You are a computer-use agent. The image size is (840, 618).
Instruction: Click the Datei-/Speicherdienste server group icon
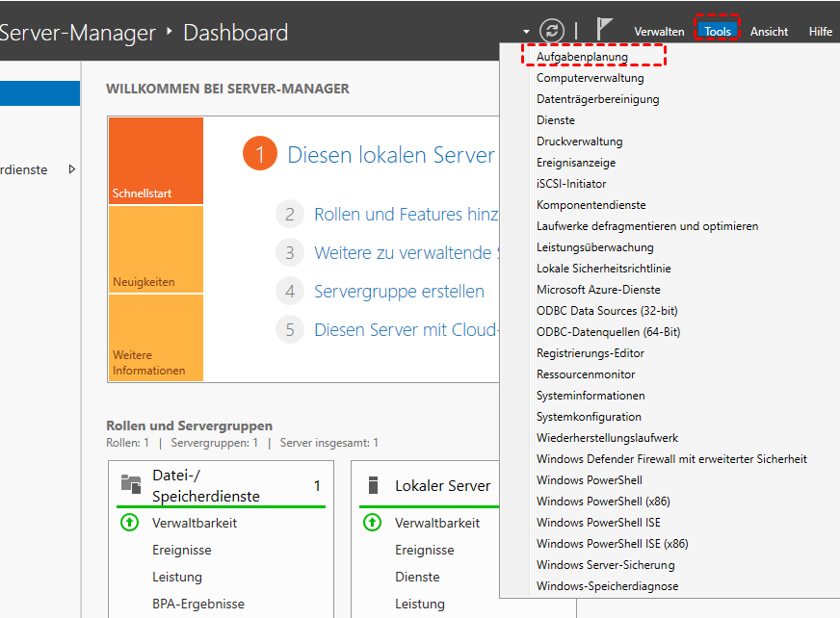(x=131, y=483)
